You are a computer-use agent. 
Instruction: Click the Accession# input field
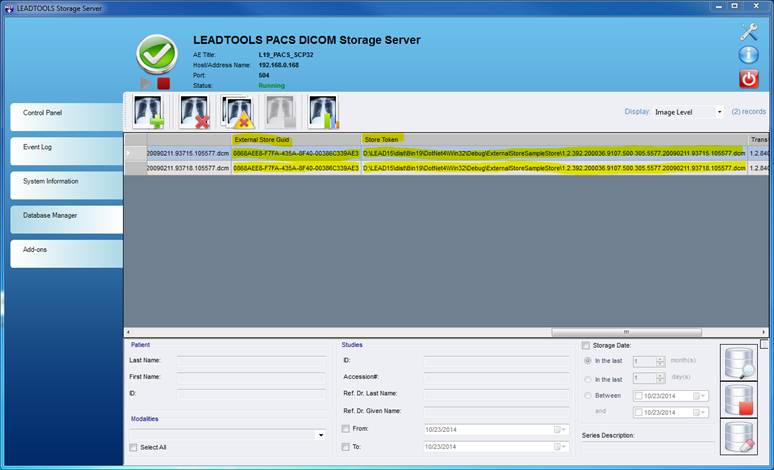point(496,377)
